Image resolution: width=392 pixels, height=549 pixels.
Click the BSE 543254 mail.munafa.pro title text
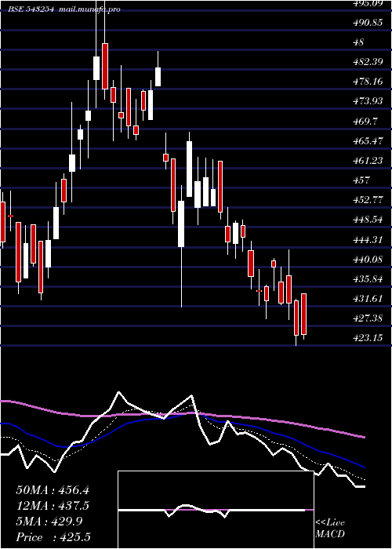coord(64,9)
